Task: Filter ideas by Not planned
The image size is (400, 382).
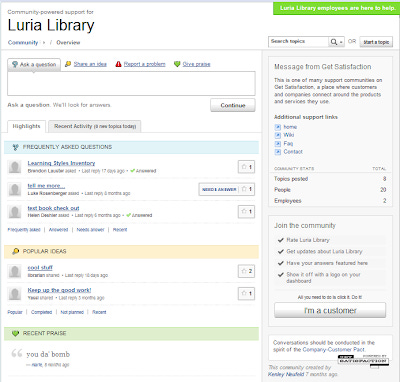Action: pyautogui.click(x=72, y=312)
